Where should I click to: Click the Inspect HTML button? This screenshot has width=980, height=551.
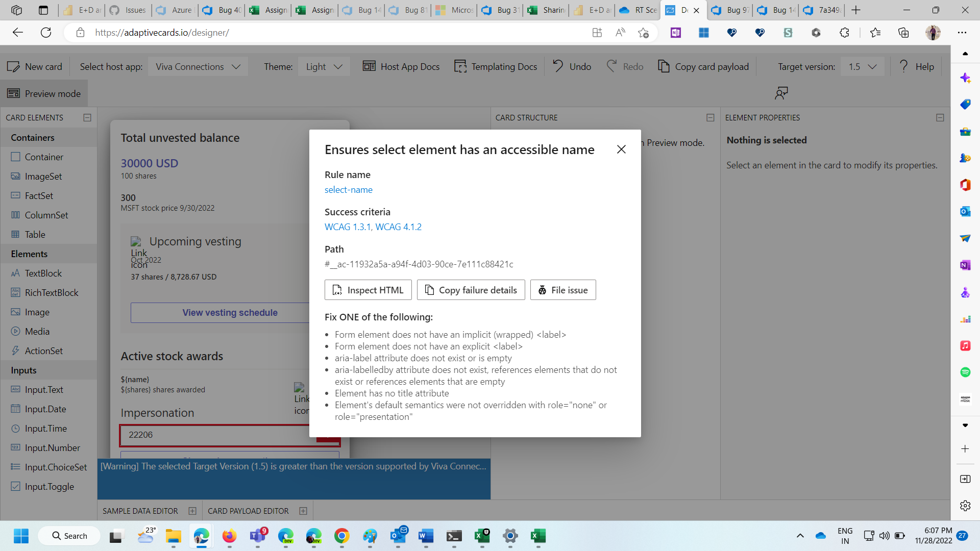[x=368, y=290]
